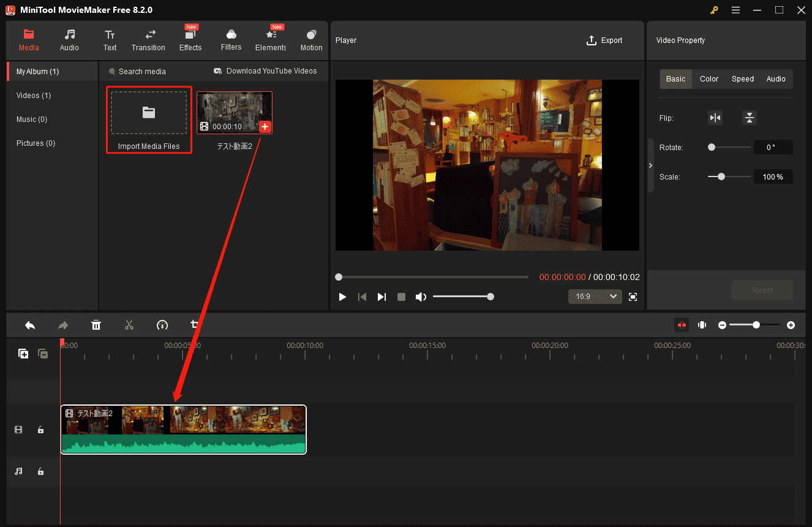Viewport: 812px width, 527px height.
Task: Switch to the Color property tab
Action: tap(709, 79)
